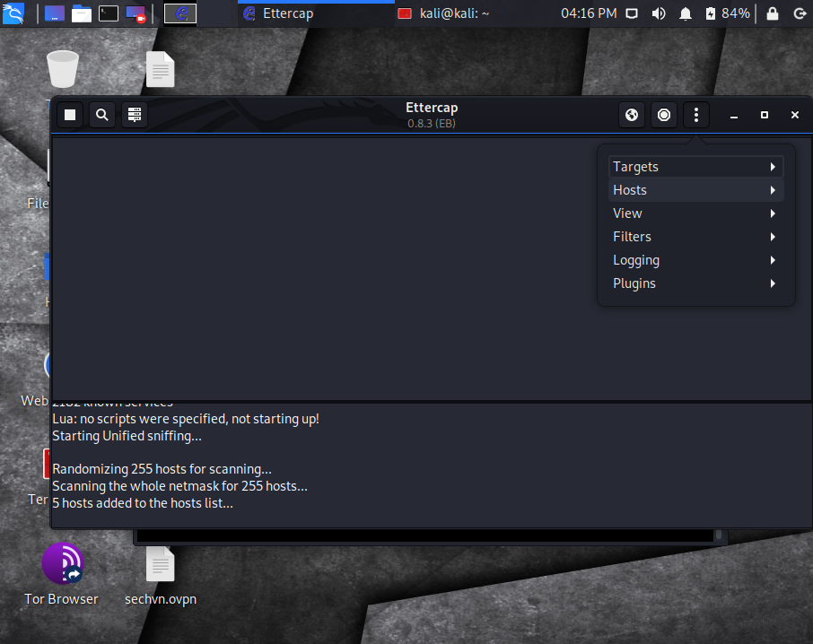
Task: Expand the arrow beside Hosts
Action: (x=773, y=190)
